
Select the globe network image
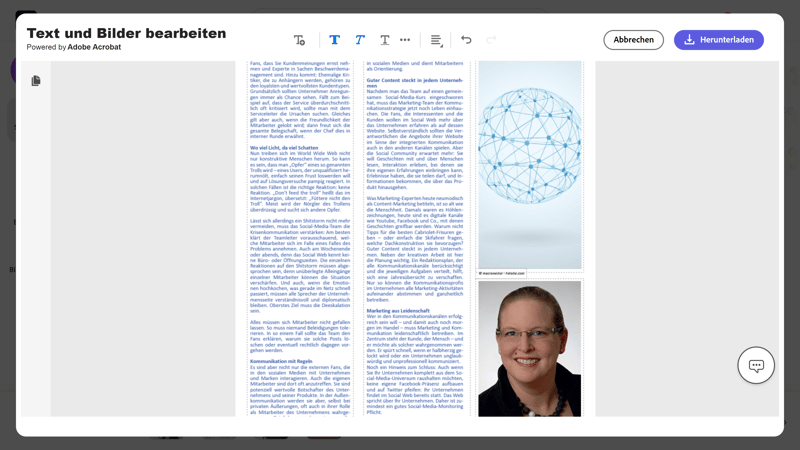pos(529,165)
